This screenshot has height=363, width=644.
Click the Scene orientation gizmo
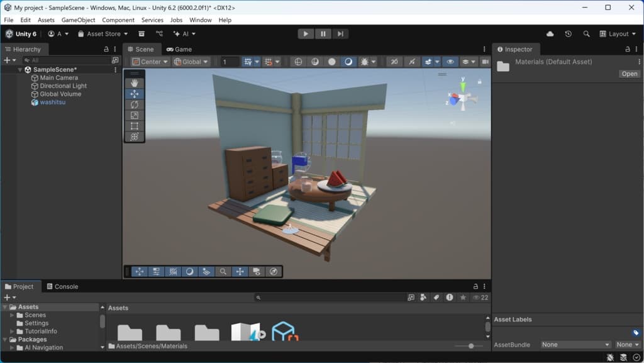462,98
